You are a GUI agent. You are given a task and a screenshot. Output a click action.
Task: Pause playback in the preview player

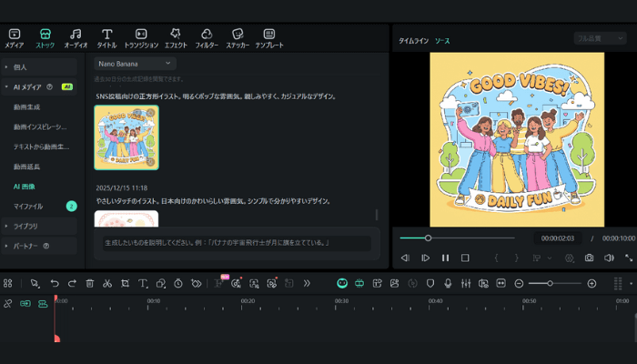[445, 258]
